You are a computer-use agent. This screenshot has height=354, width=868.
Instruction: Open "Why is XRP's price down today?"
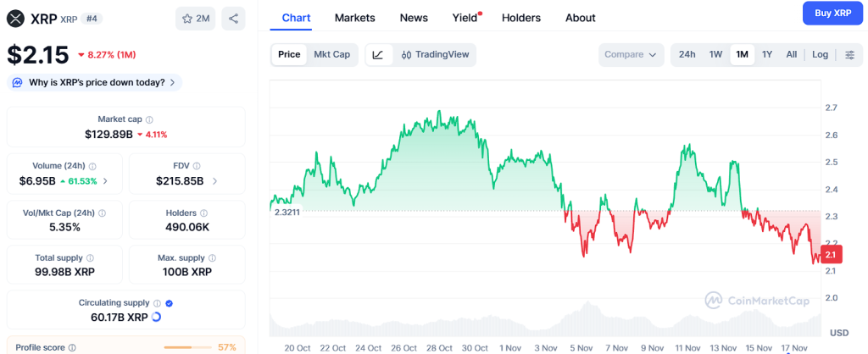(x=95, y=82)
